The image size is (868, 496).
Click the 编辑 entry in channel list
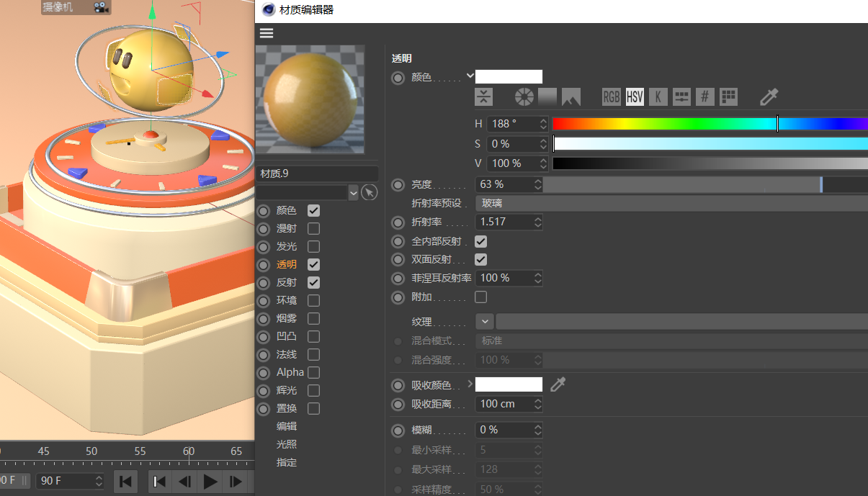286,426
